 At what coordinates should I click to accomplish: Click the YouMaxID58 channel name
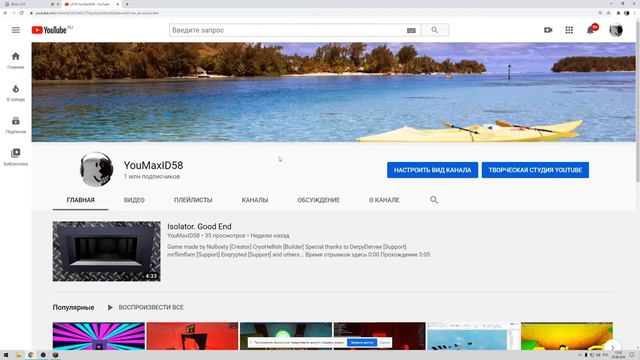pyautogui.click(x=153, y=165)
